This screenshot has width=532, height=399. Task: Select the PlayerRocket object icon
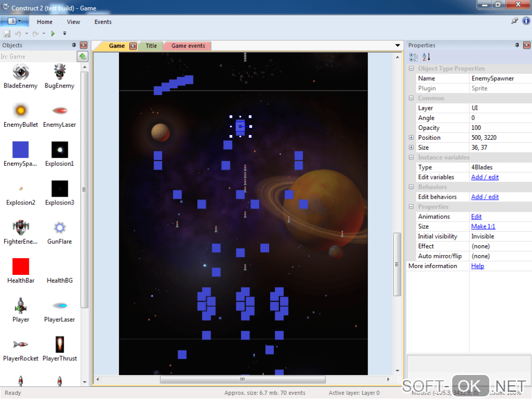tap(21, 344)
